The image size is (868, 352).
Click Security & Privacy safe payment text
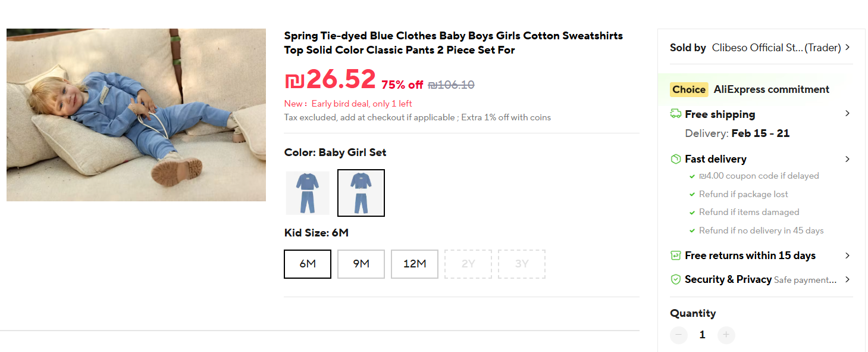[804, 280]
